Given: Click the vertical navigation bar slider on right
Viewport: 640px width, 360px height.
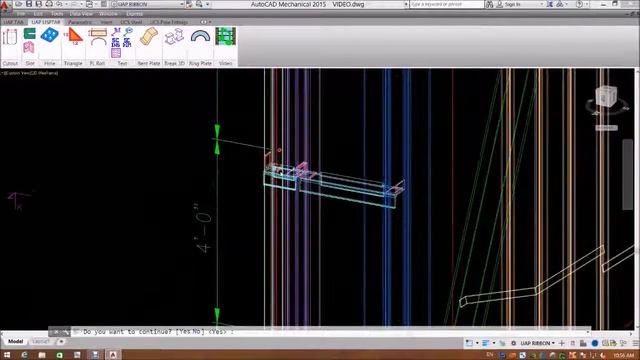Looking at the screenshot, I should tap(628, 174).
